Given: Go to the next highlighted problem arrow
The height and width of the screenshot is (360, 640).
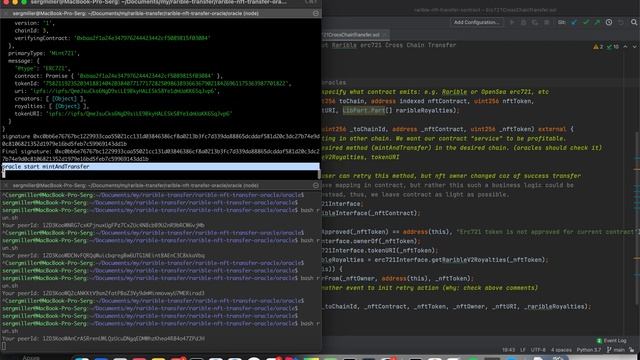Looking at the screenshot, I should (x=634, y=47).
